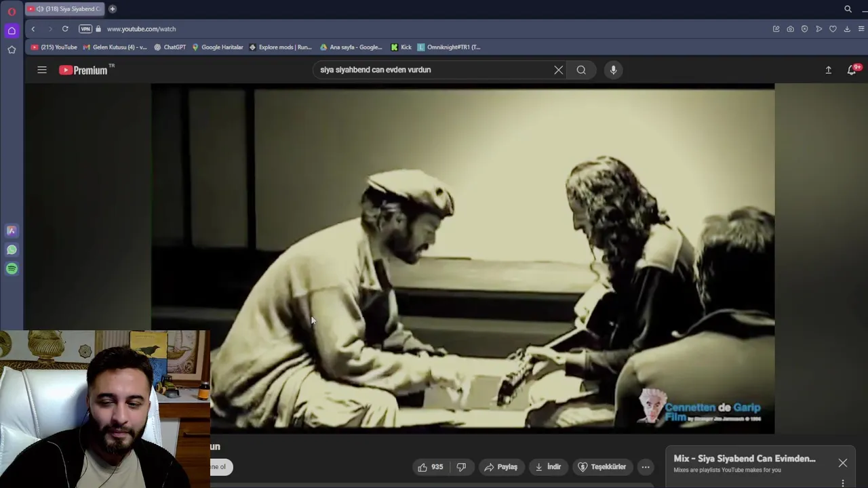Open the Omniknight#TR1 bookmark
The height and width of the screenshot is (488, 868).
pos(449,47)
